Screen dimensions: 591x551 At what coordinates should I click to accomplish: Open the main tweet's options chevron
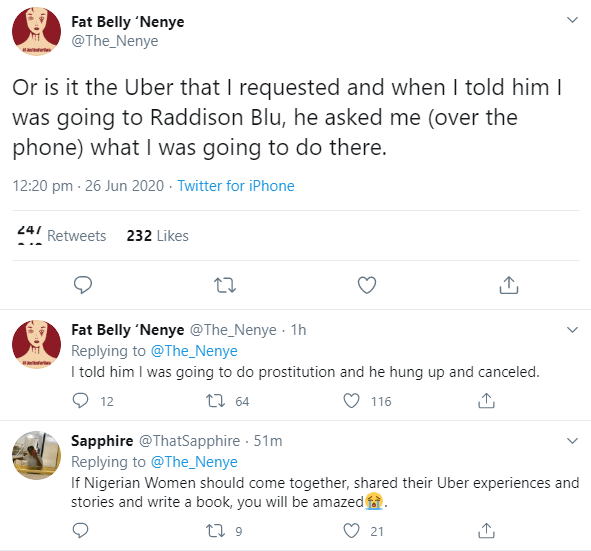tap(573, 20)
